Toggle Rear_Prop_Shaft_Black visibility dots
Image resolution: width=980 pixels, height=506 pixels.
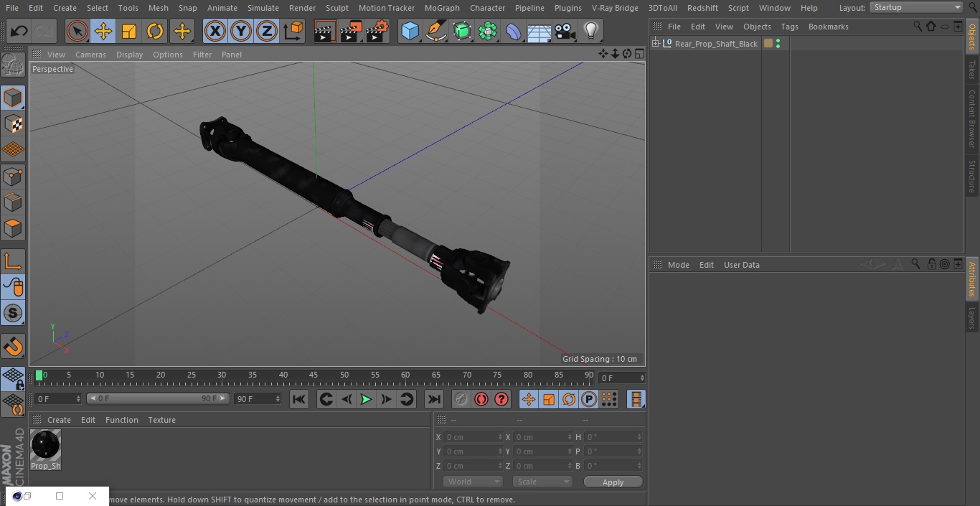tap(778, 44)
